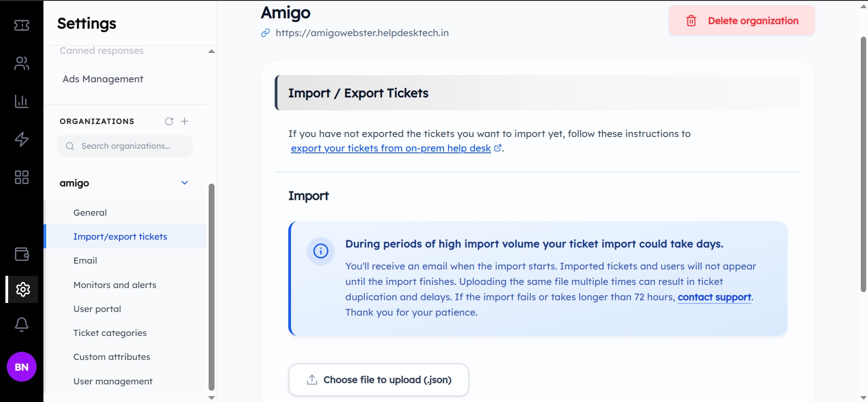Open the Apps grid icon in the rail
This screenshot has width=868, height=402.
21,177
